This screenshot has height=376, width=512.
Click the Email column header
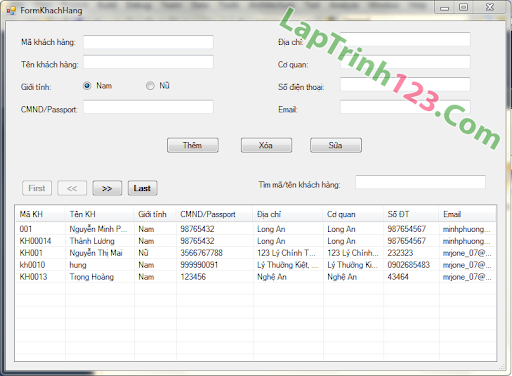coord(467,214)
